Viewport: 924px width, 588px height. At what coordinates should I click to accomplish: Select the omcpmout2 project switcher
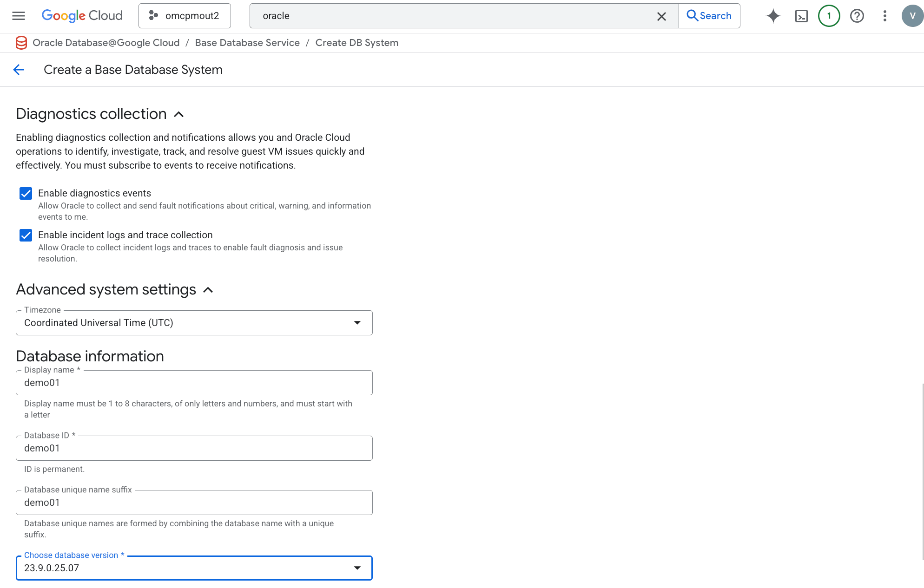[x=185, y=15]
